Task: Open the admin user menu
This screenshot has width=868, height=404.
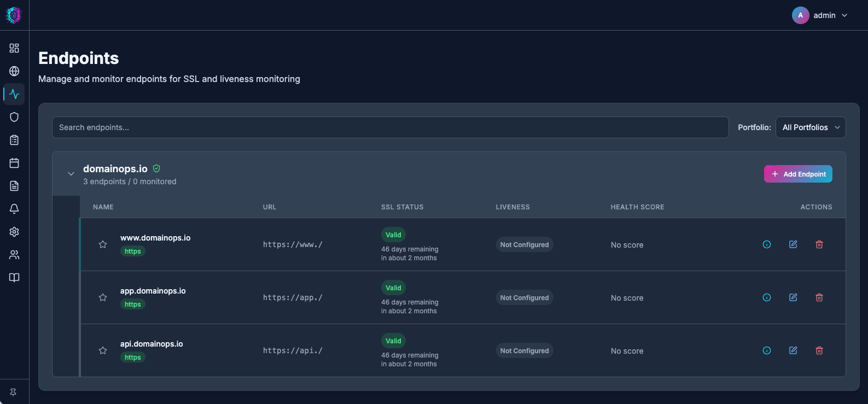Action: (x=820, y=15)
